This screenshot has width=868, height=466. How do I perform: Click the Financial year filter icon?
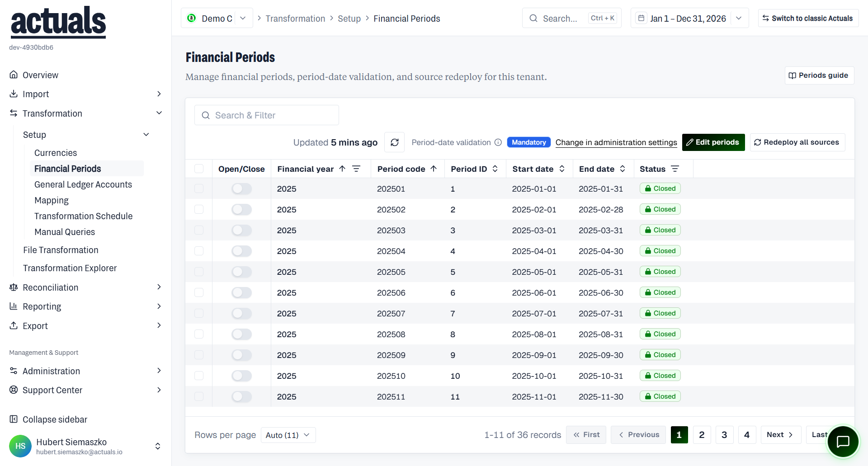coord(356,169)
